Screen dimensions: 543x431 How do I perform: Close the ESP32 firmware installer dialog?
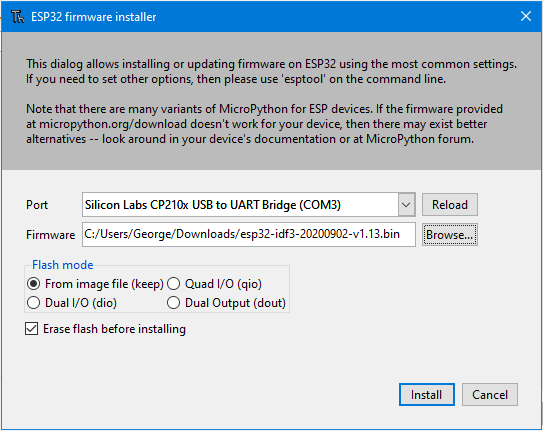[526, 16]
